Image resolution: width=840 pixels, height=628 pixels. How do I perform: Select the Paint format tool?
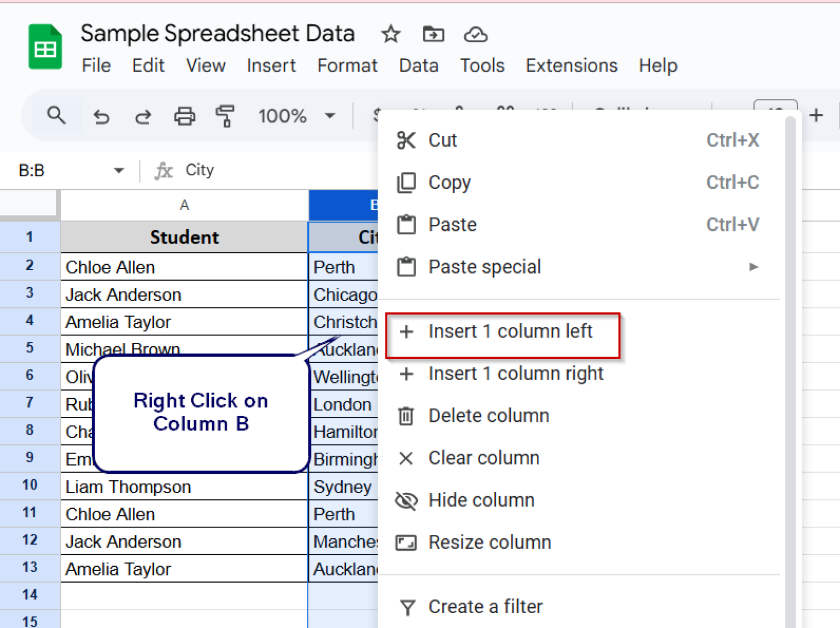(225, 116)
